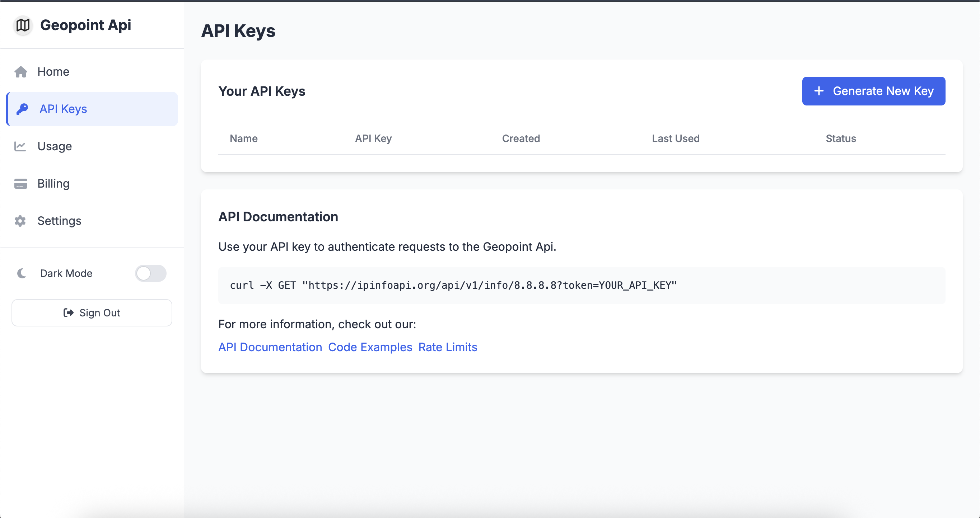Click the Sign Out arrow icon
The height and width of the screenshot is (518, 980).
(69, 313)
